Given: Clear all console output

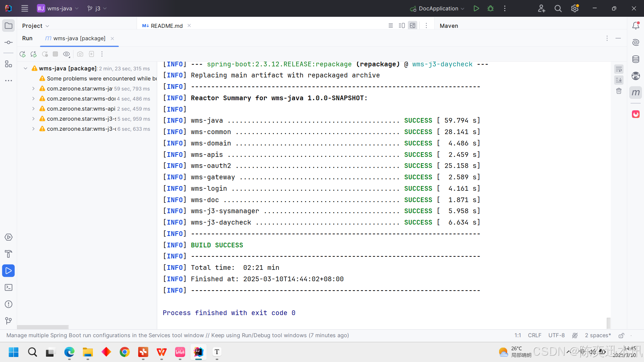Looking at the screenshot, I should point(619,91).
